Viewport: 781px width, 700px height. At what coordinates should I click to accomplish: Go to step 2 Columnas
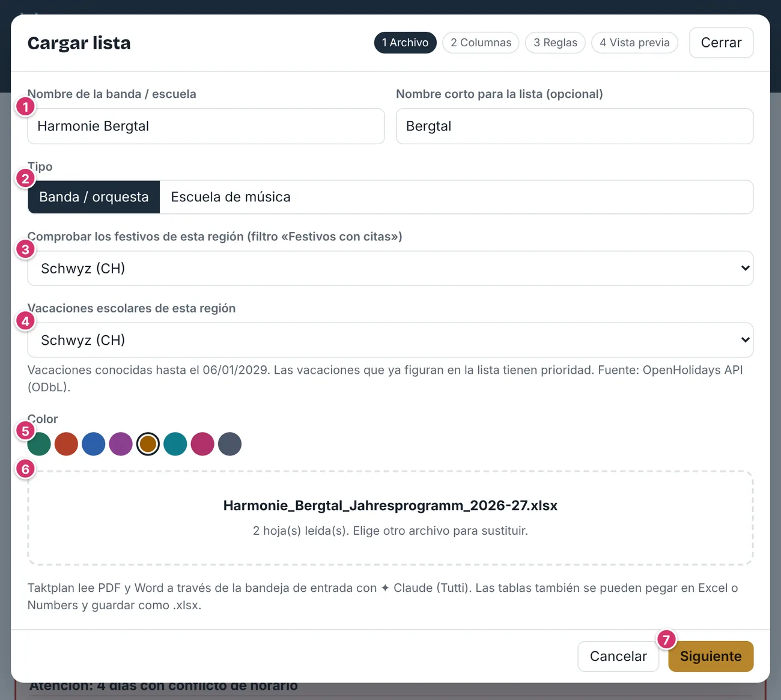pos(481,43)
